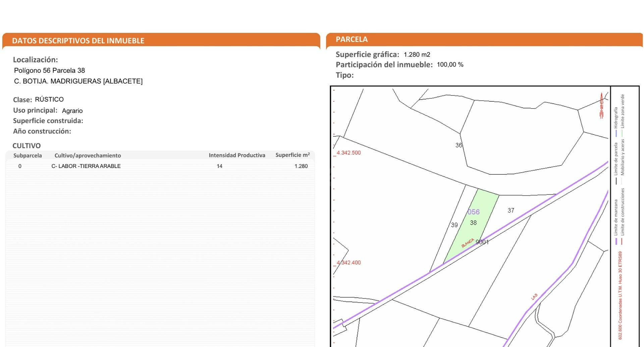Click the BLANCA road name label

pyautogui.click(x=468, y=243)
